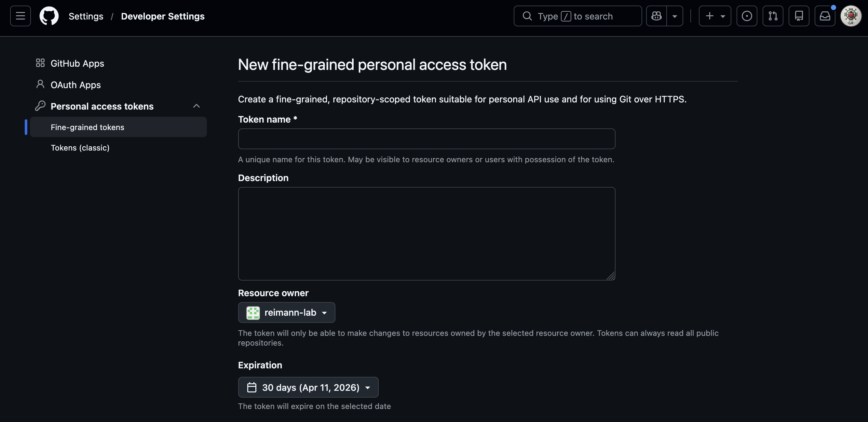Click the Token name input field
Image resolution: width=868 pixels, height=422 pixels.
coord(426,139)
